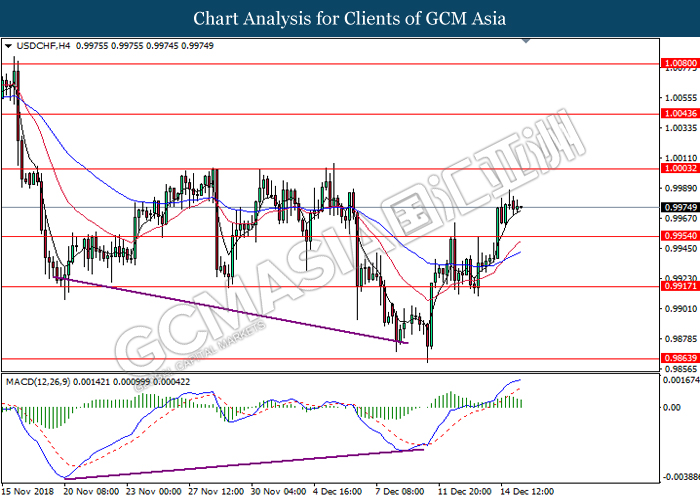Click the 14 Dec 12:00 time label

tap(527, 492)
